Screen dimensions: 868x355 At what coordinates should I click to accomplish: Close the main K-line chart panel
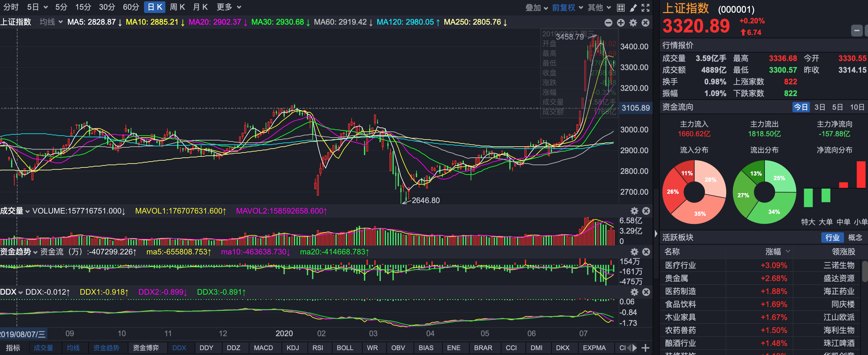coord(645,23)
